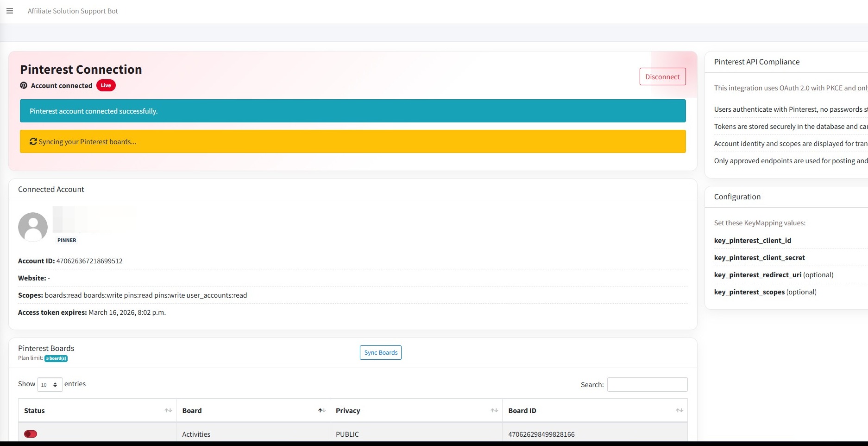Screen dimensions: 868x446
Task: Open the hamburger sidebar menu
Action: 10,11
